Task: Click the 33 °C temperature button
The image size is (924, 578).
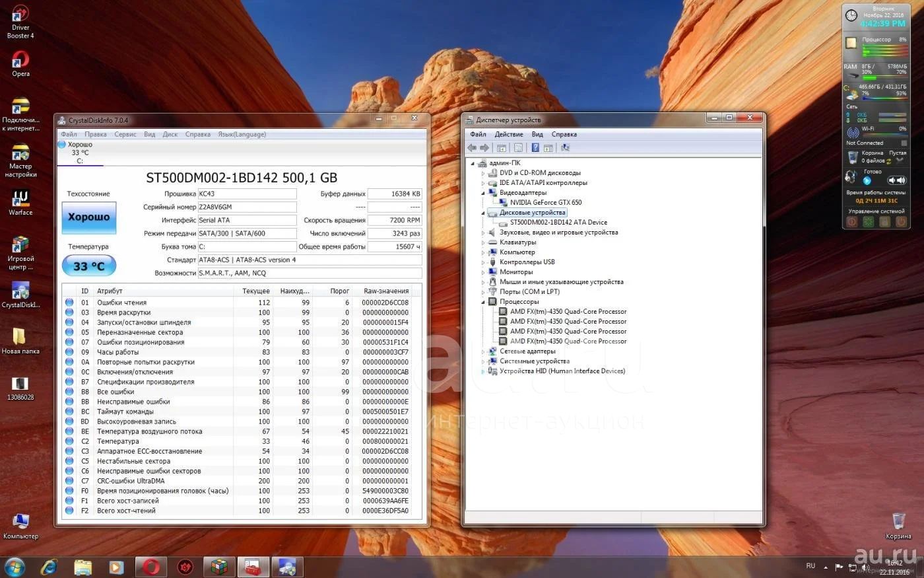Action: tap(89, 266)
